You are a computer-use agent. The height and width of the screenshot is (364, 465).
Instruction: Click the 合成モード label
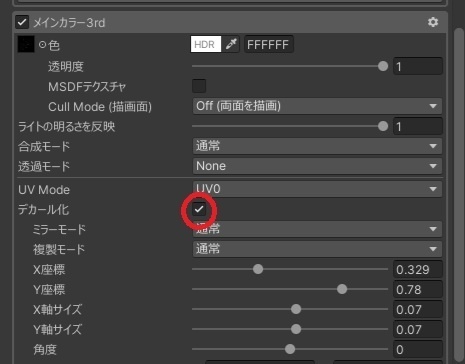44,146
